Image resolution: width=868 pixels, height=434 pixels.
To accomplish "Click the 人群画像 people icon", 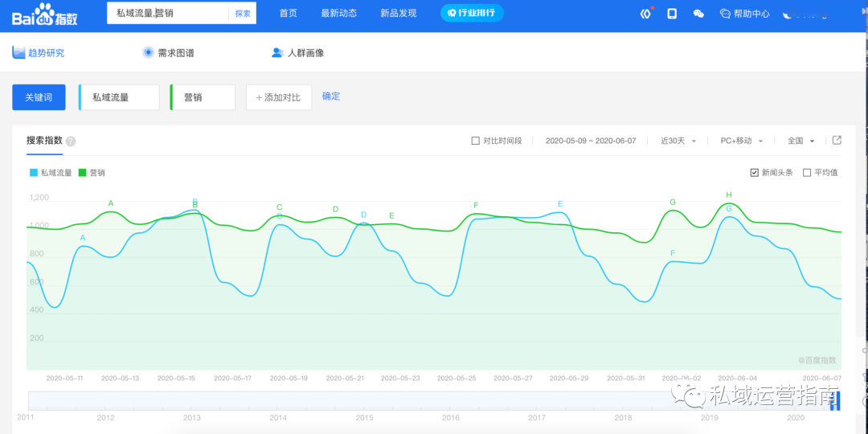I will pos(277,53).
